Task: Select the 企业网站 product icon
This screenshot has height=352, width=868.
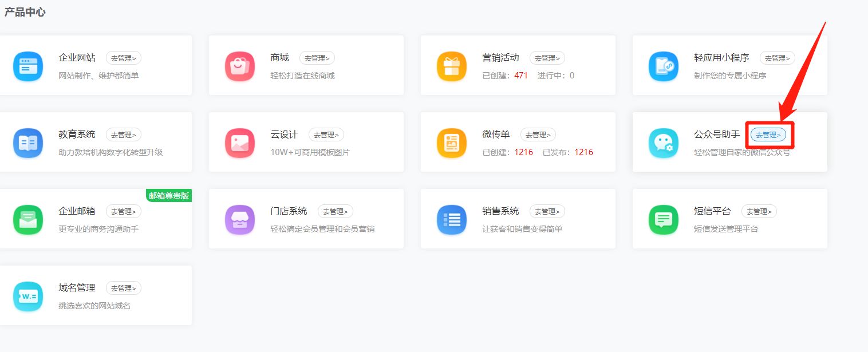Action: pyautogui.click(x=28, y=66)
